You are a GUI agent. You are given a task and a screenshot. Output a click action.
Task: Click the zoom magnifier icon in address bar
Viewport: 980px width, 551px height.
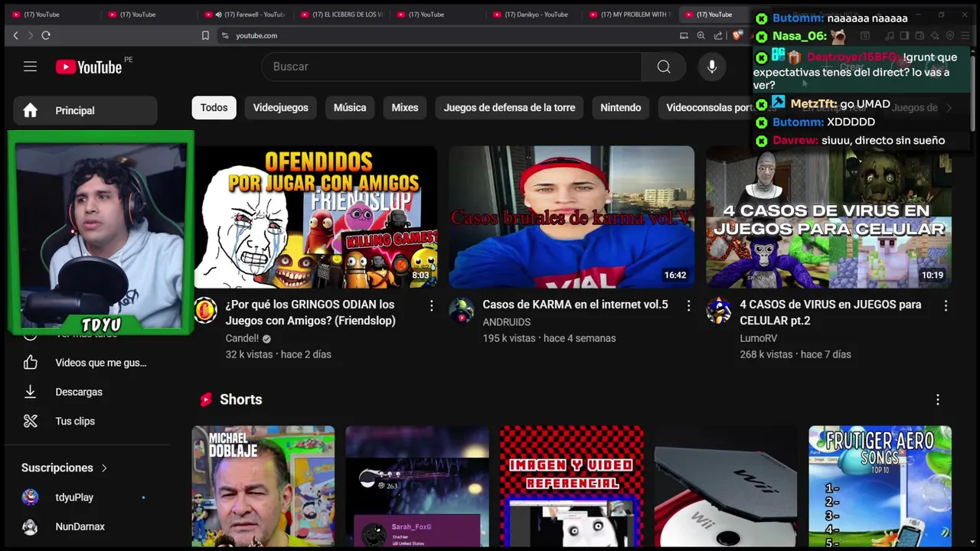(x=701, y=35)
